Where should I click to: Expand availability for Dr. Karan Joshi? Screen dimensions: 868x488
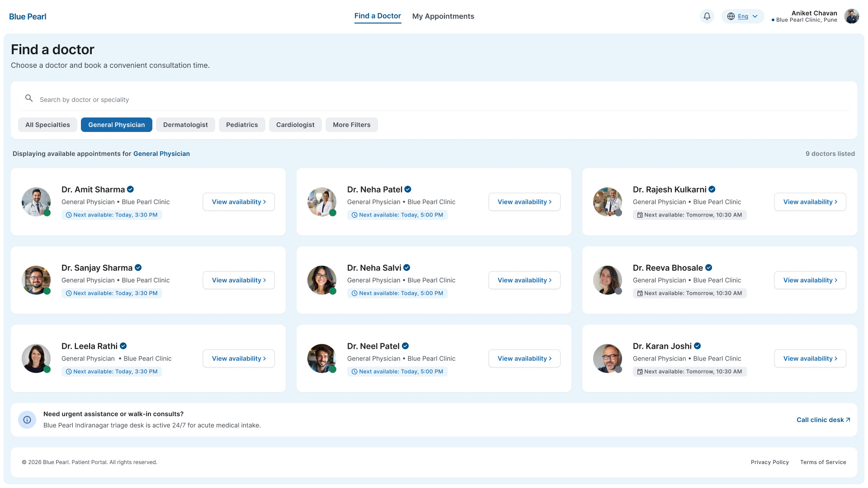pos(810,358)
